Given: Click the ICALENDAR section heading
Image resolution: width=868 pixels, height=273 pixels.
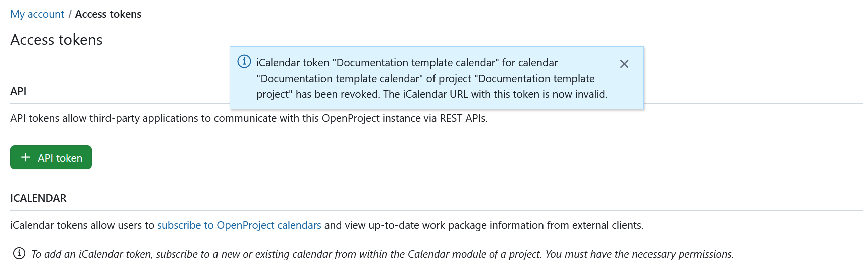Looking at the screenshot, I should click(x=38, y=198).
